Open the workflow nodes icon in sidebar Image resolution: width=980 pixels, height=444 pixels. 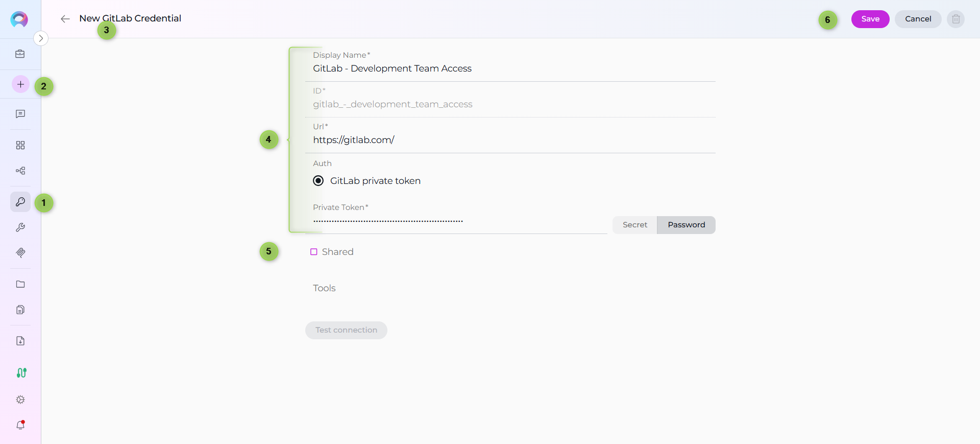[20, 171]
